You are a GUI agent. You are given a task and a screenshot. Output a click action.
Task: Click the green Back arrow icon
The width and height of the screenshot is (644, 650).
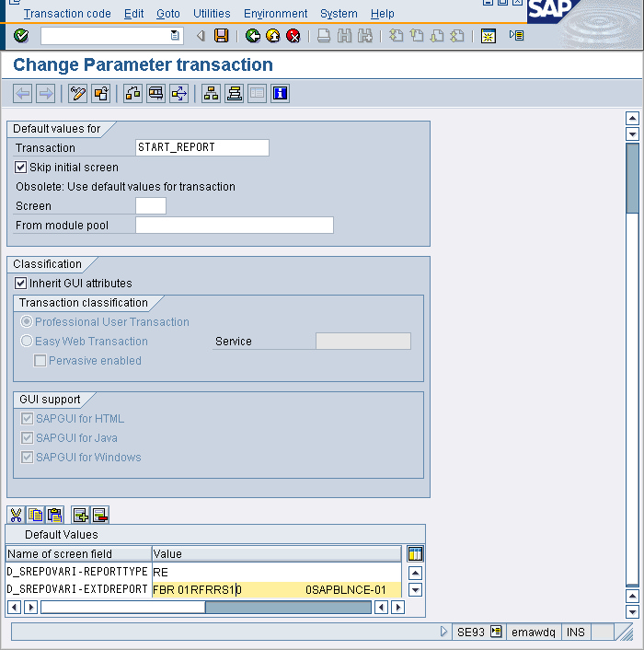click(x=252, y=36)
